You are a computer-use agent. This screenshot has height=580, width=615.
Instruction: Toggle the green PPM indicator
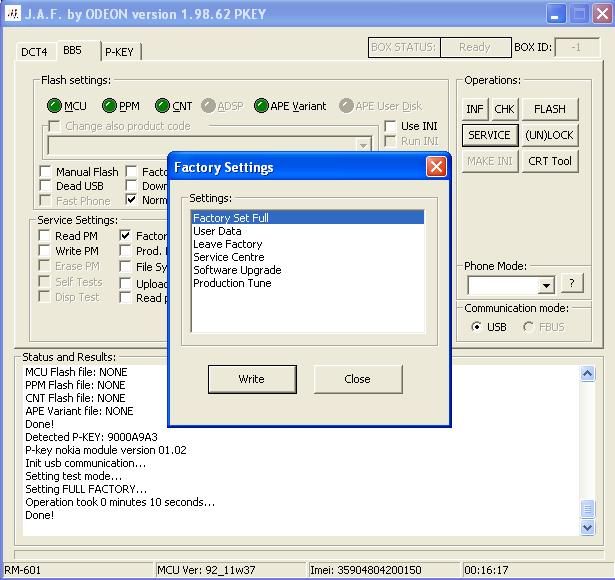tap(108, 106)
